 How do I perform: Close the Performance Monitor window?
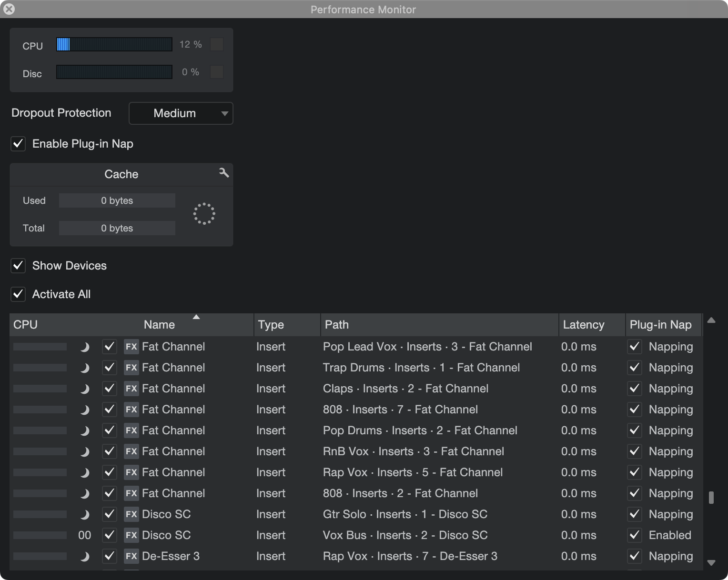point(9,9)
